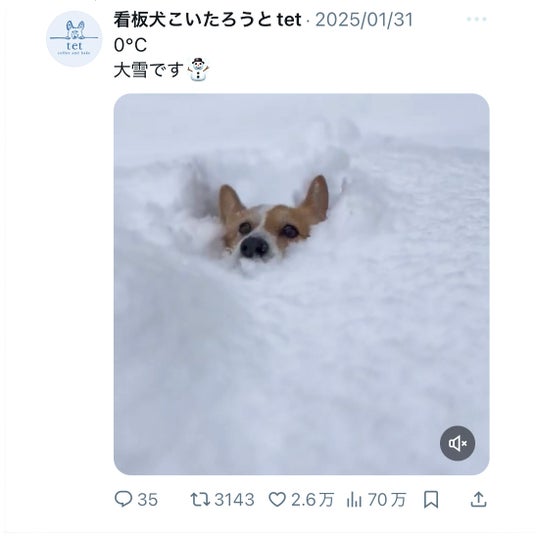Open the share upload icon

(x=479, y=499)
